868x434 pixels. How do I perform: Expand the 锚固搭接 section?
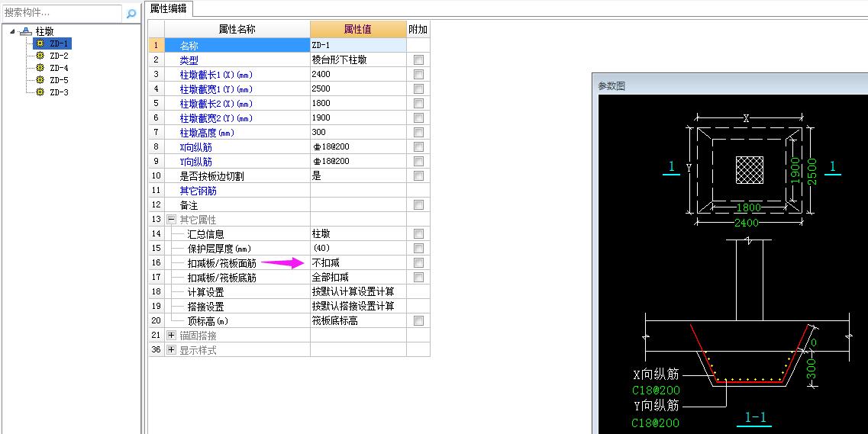point(171,335)
